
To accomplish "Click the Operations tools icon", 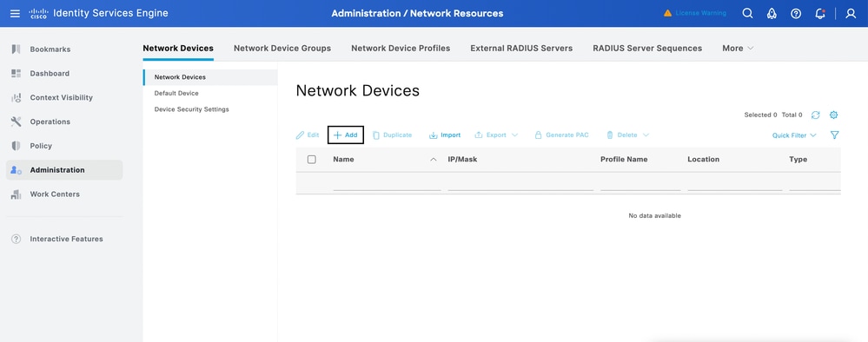I will 16,122.
